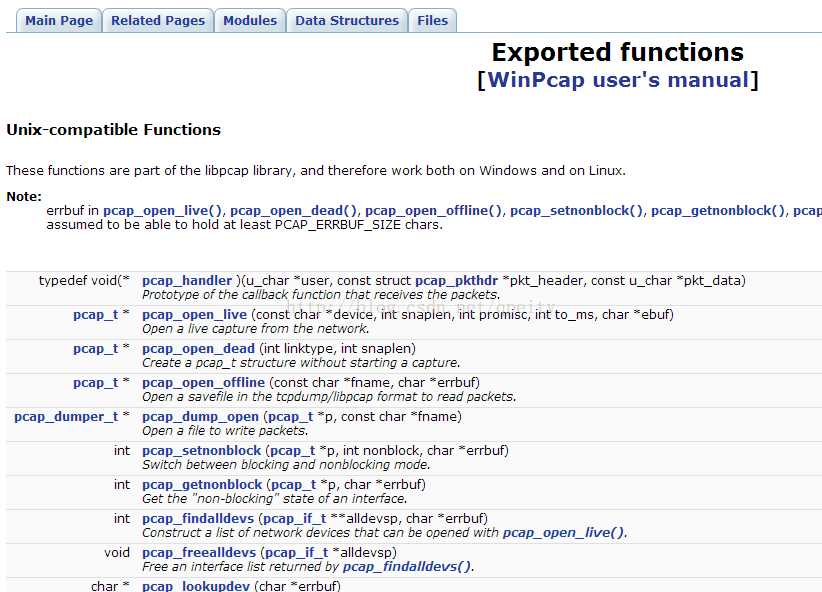Image resolution: width=822 pixels, height=592 pixels.
Task: Click pcap_t parameter in pcap_setnonblock row
Action: pyautogui.click(x=293, y=451)
